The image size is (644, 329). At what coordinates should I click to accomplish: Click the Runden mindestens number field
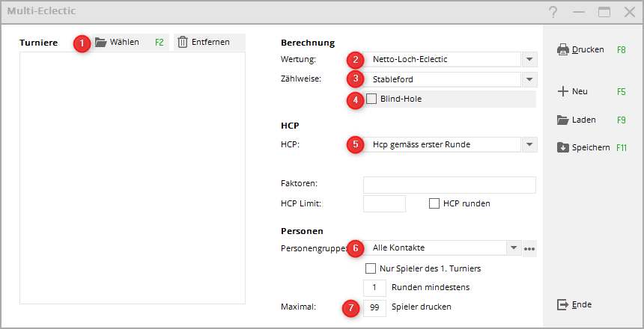(x=374, y=287)
